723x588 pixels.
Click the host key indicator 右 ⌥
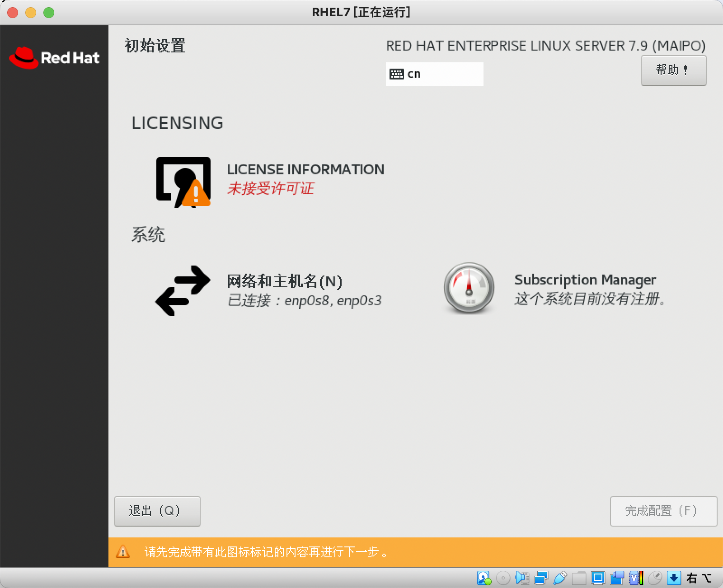699,578
